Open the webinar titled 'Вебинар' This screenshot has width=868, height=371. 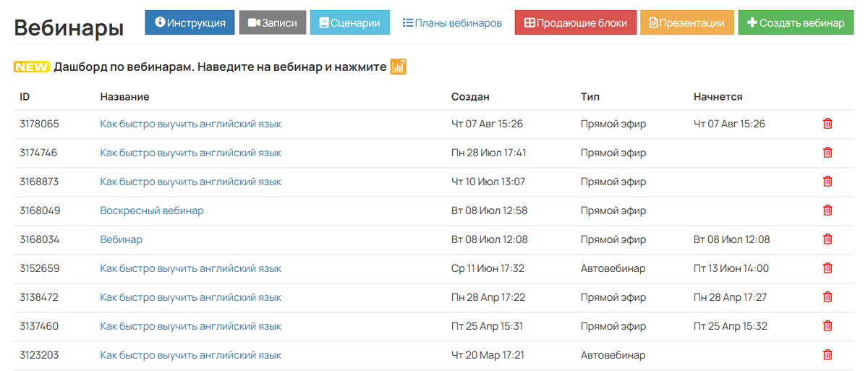click(121, 239)
